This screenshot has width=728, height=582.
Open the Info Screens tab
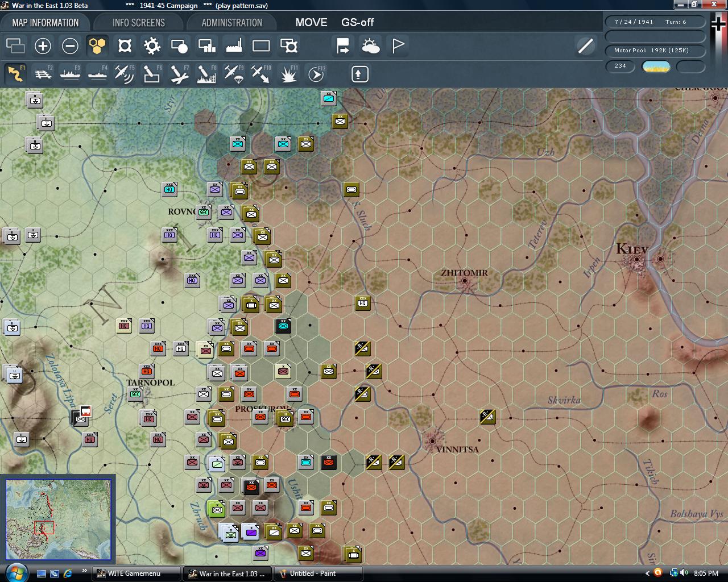point(139,23)
